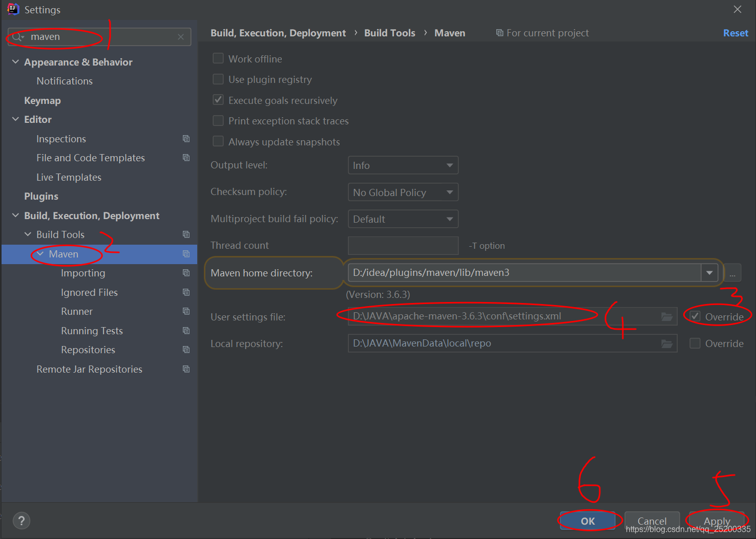The image size is (756, 539).
Task: Collapse the Editor section
Action: click(x=15, y=119)
